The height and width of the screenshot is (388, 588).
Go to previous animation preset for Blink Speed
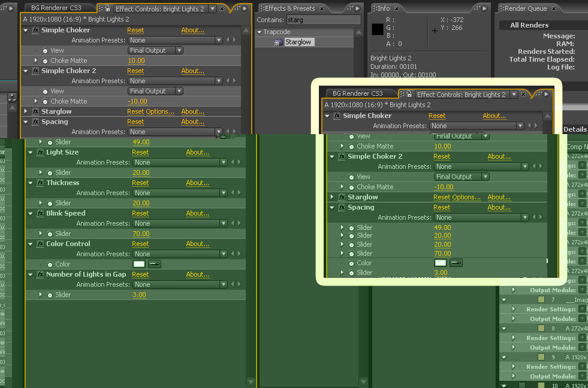click(233, 223)
